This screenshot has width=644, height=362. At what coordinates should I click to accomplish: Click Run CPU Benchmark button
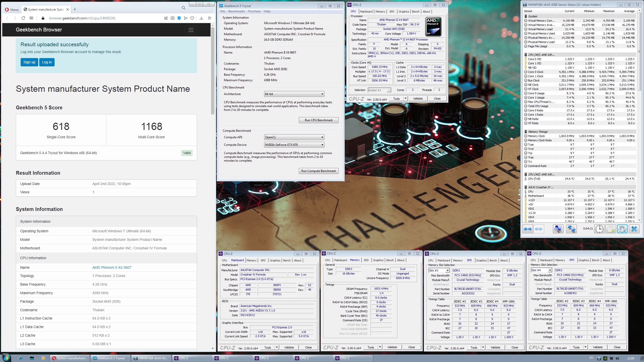point(318,120)
